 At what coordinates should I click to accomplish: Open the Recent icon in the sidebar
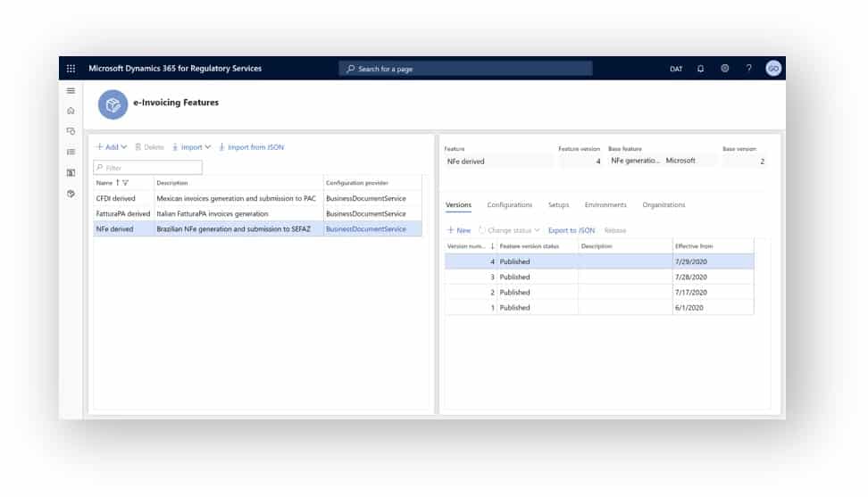tap(71, 131)
